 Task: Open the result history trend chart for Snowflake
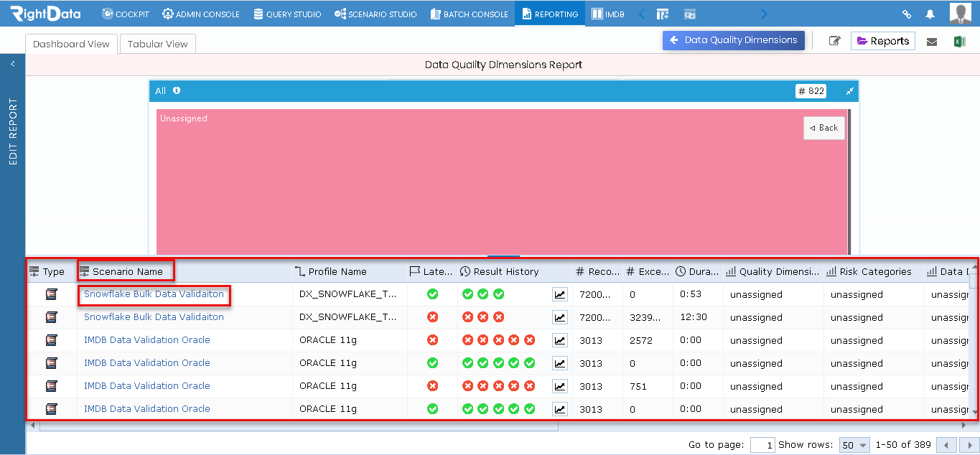click(x=560, y=294)
